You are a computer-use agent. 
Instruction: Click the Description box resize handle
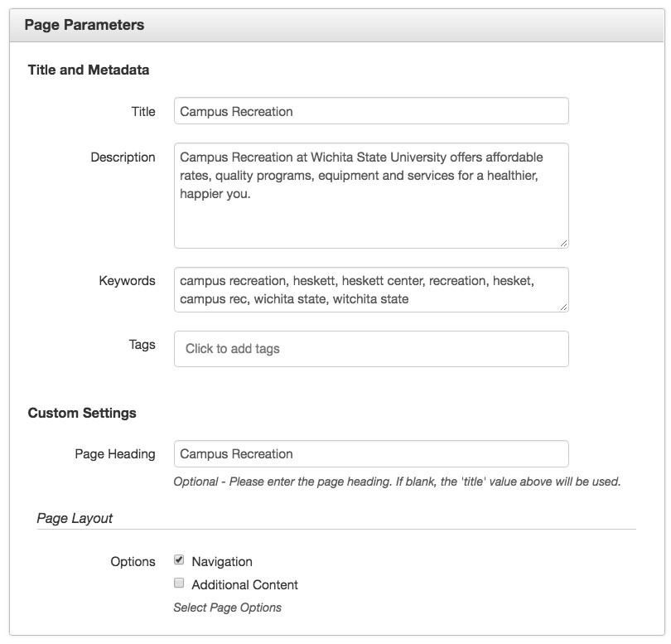coord(563,244)
